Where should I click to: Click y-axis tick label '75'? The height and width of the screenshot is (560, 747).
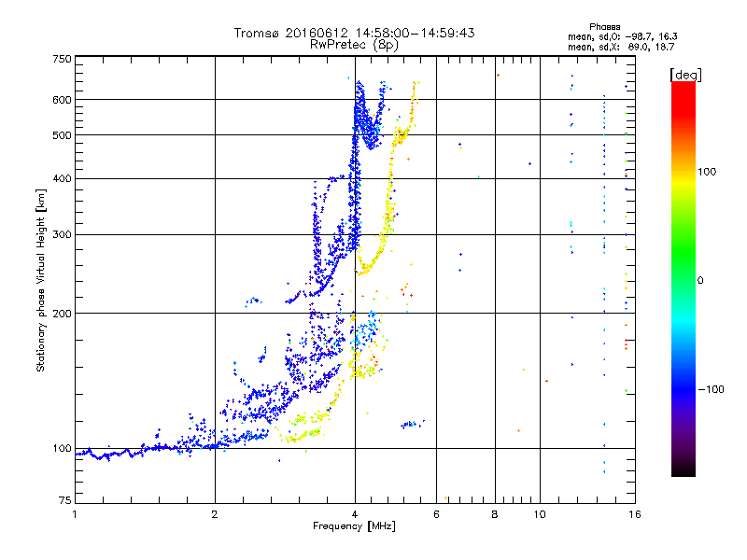tap(65, 500)
